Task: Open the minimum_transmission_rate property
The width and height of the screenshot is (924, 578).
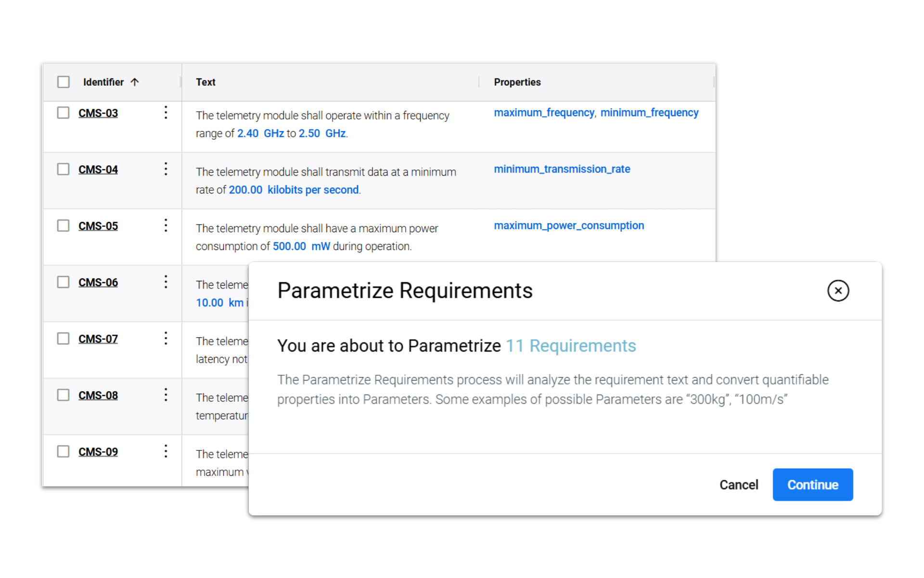Action: tap(562, 169)
